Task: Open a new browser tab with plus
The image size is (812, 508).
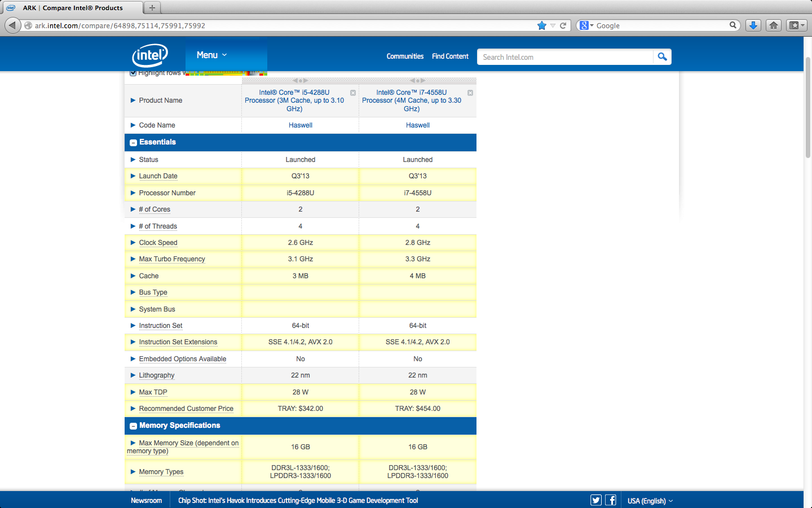Action: [x=152, y=7]
